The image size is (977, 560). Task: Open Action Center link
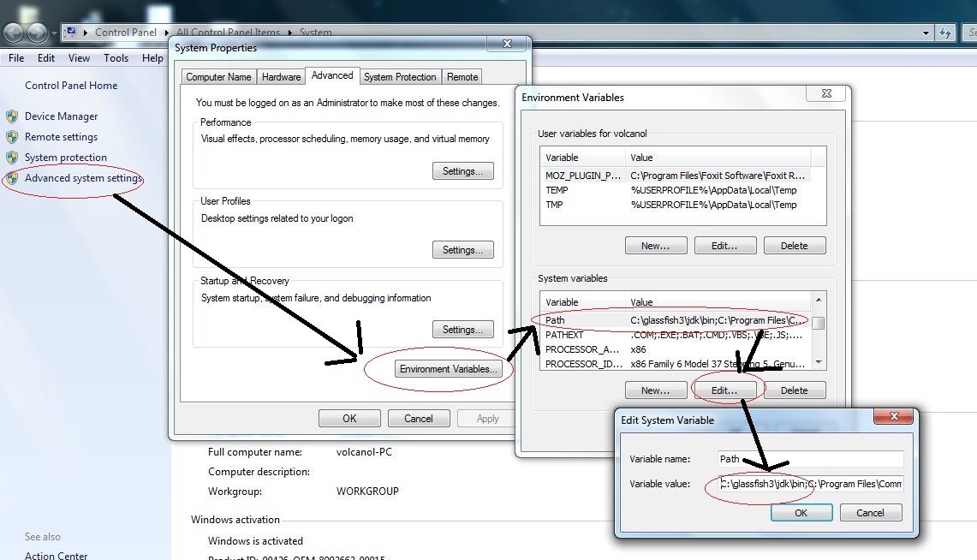(x=56, y=556)
